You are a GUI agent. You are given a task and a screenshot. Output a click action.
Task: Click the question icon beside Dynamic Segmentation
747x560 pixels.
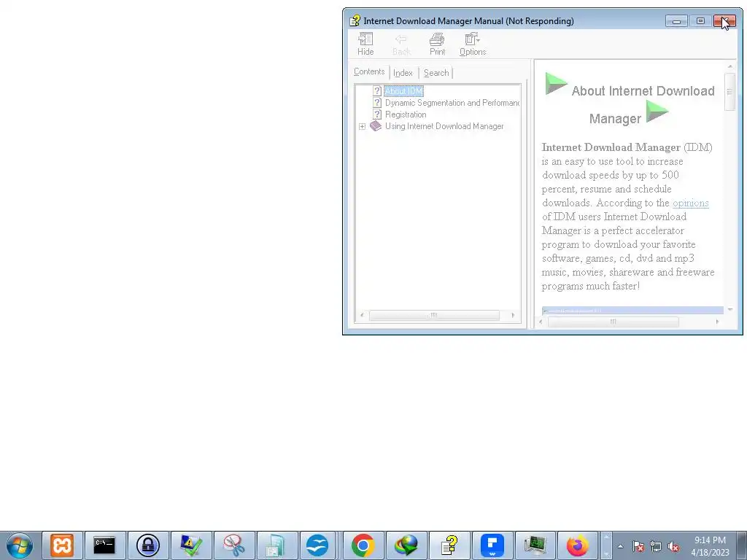377,103
